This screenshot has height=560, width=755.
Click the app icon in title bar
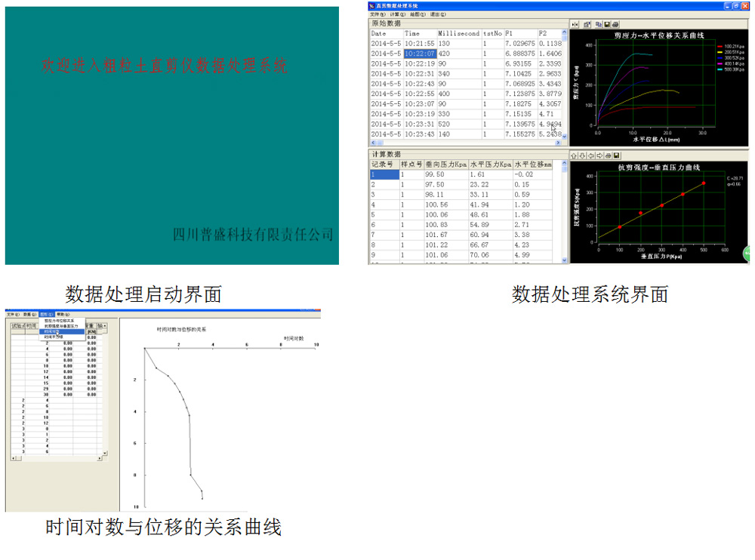coord(371,6)
